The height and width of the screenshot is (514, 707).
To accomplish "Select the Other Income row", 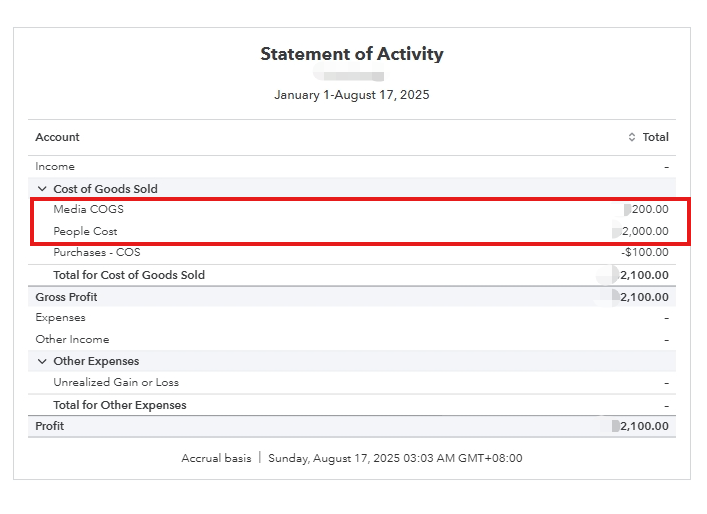I will click(x=70, y=339).
